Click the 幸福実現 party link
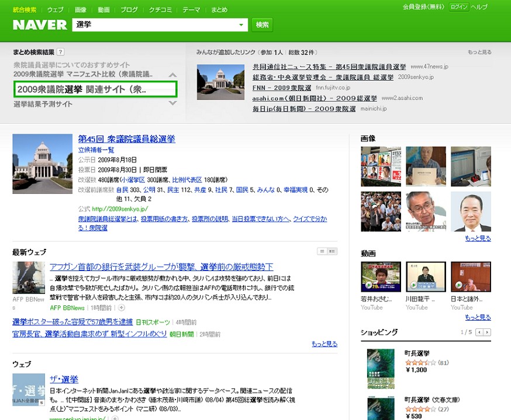This screenshot has height=420, width=511. click(296, 190)
